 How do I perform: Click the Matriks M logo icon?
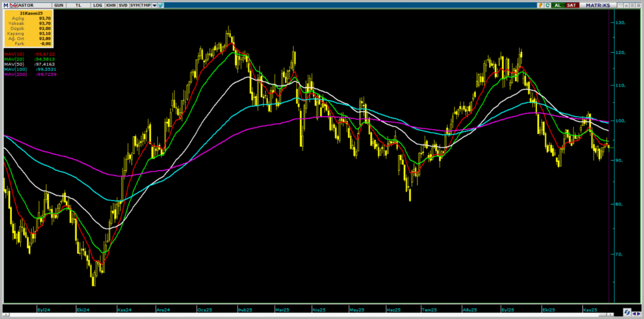pyautogui.click(x=5, y=5)
